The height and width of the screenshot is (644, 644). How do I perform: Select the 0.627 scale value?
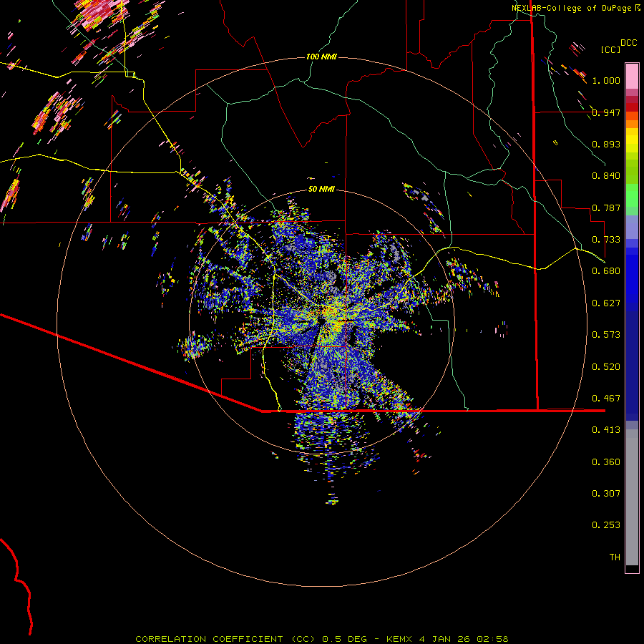(606, 303)
